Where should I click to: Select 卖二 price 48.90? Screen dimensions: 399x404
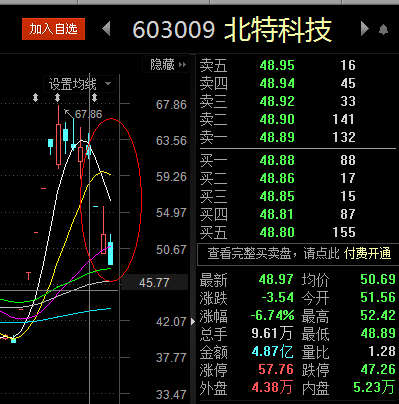(x=277, y=119)
